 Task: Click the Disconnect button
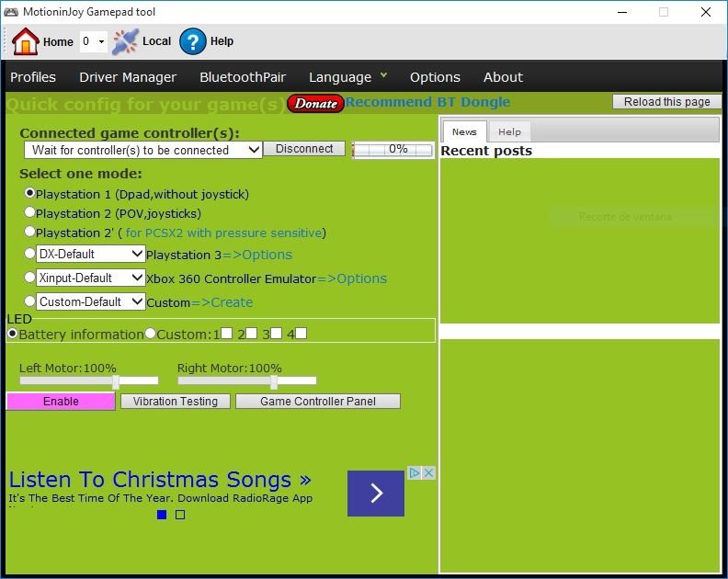coord(304,149)
